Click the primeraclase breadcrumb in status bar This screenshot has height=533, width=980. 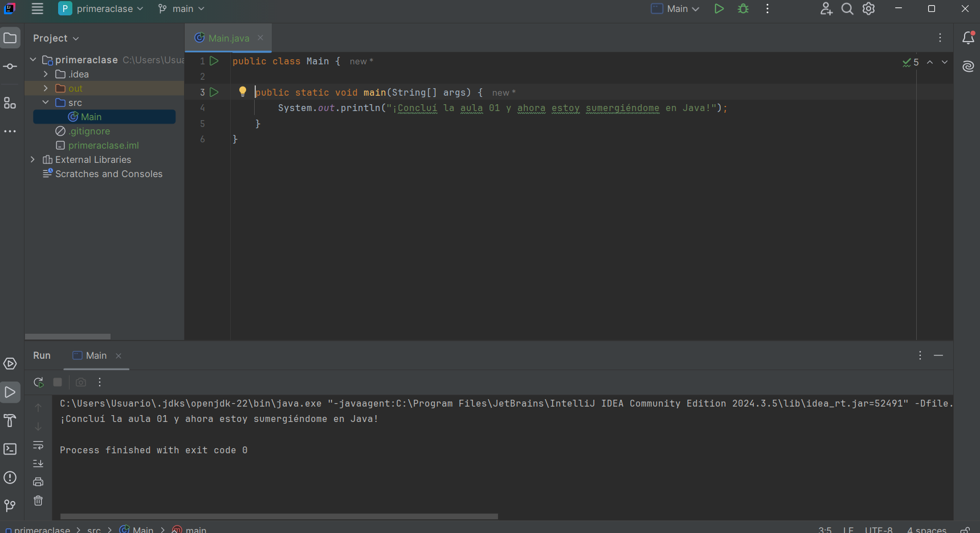click(42, 530)
